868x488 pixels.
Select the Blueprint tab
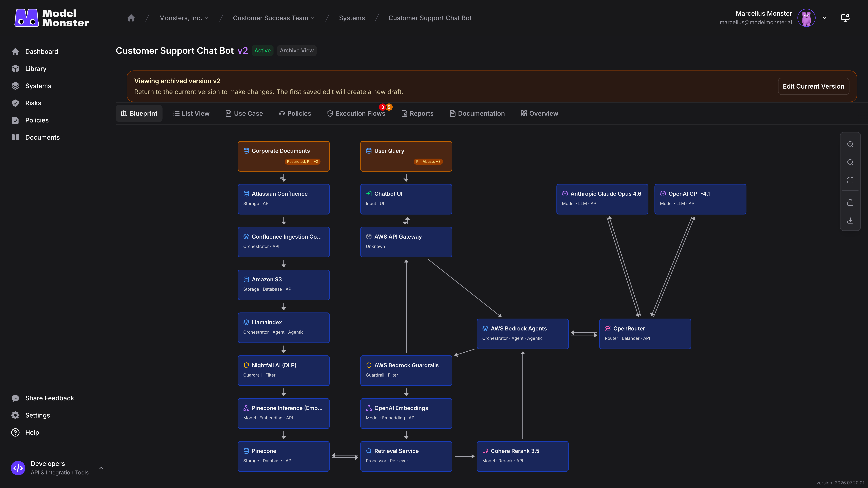coord(139,114)
